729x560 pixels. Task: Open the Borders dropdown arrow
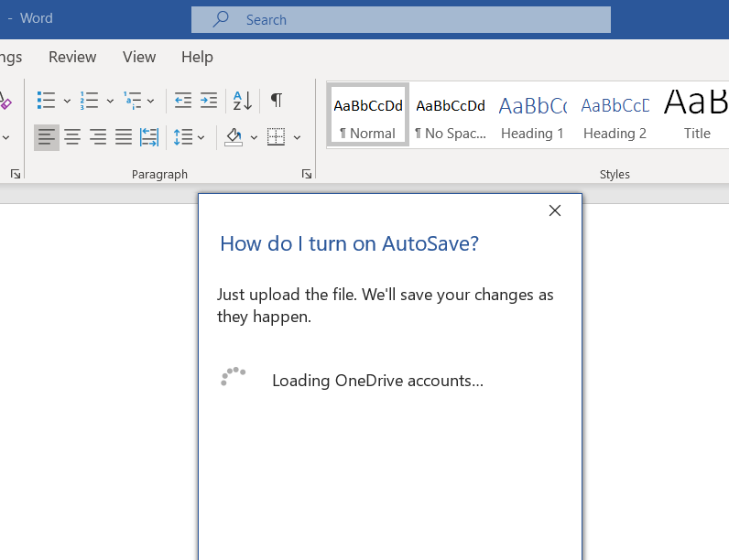click(x=297, y=138)
